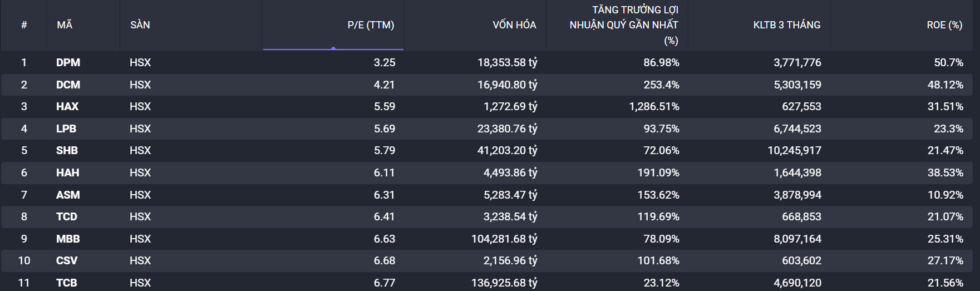
Task: Select TCB ticker at bottom row
Action: [67, 283]
